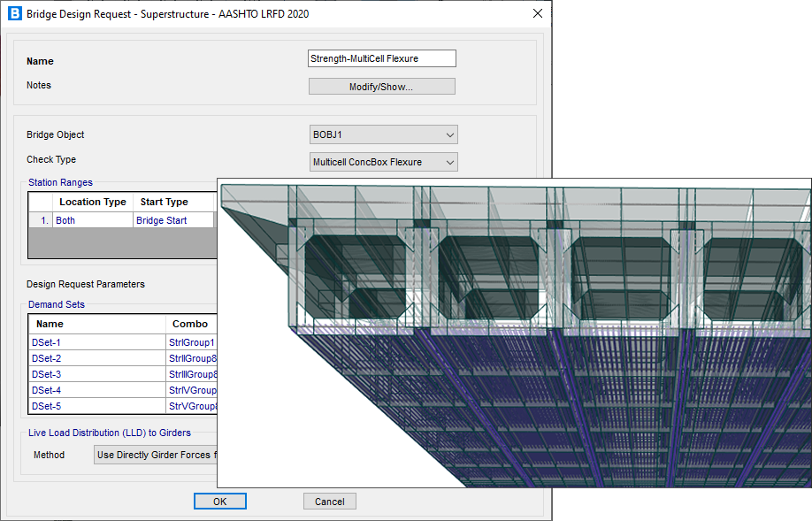Select the 'Bridge Start' cell
The height and width of the screenshot is (521, 812).
click(174, 220)
